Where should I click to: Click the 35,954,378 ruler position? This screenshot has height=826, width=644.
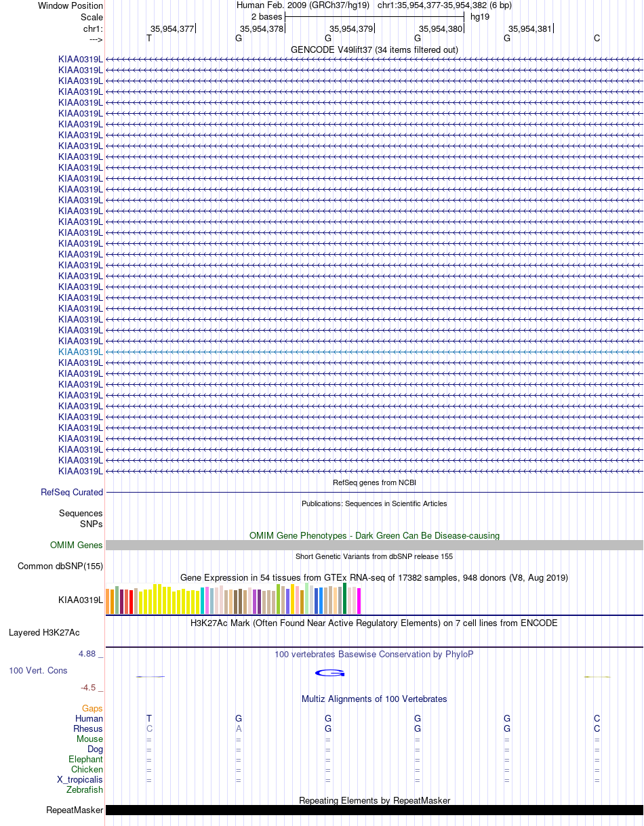tap(262, 29)
